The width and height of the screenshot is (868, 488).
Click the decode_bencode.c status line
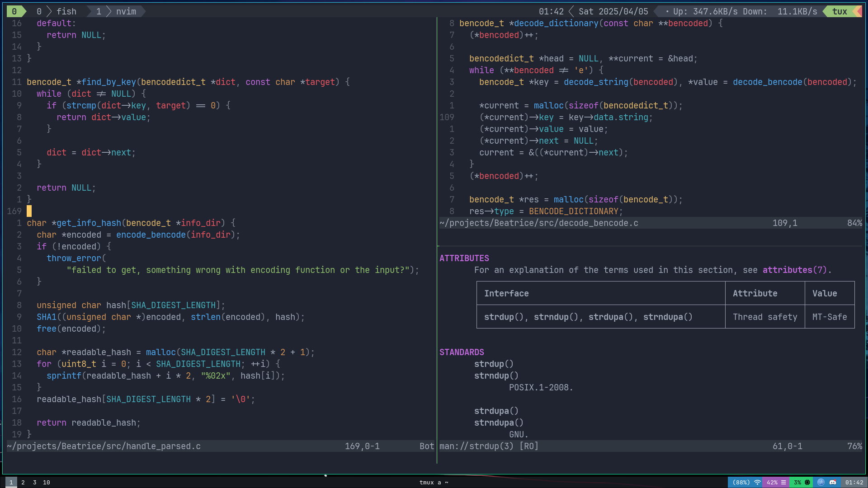pos(539,223)
